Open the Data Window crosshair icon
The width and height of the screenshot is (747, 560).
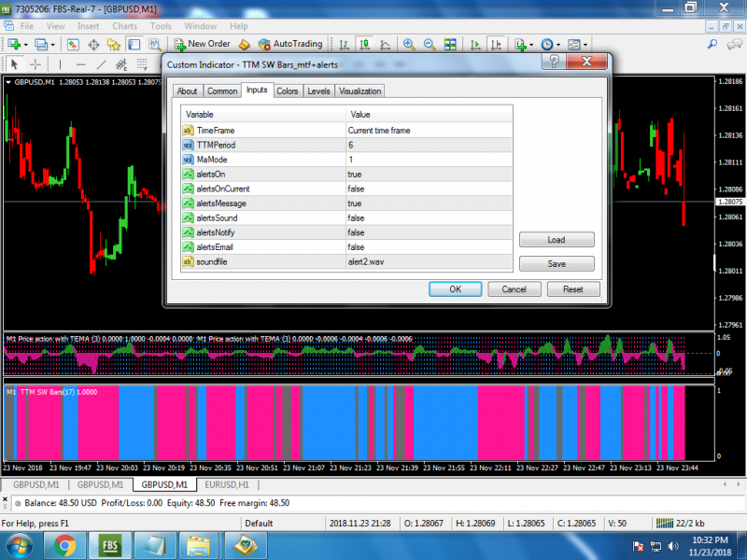point(93,44)
